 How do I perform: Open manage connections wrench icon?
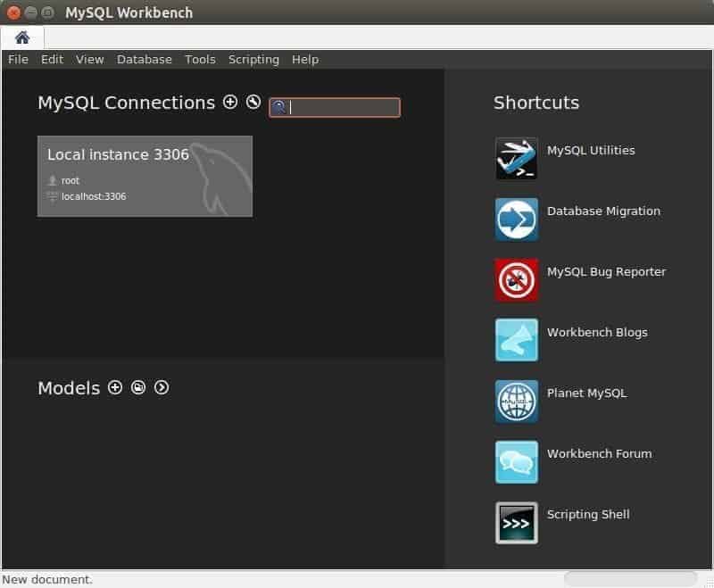click(253, 102)
